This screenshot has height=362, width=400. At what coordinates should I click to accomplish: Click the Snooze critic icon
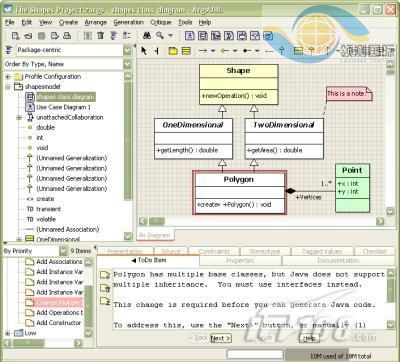point(105,301)
